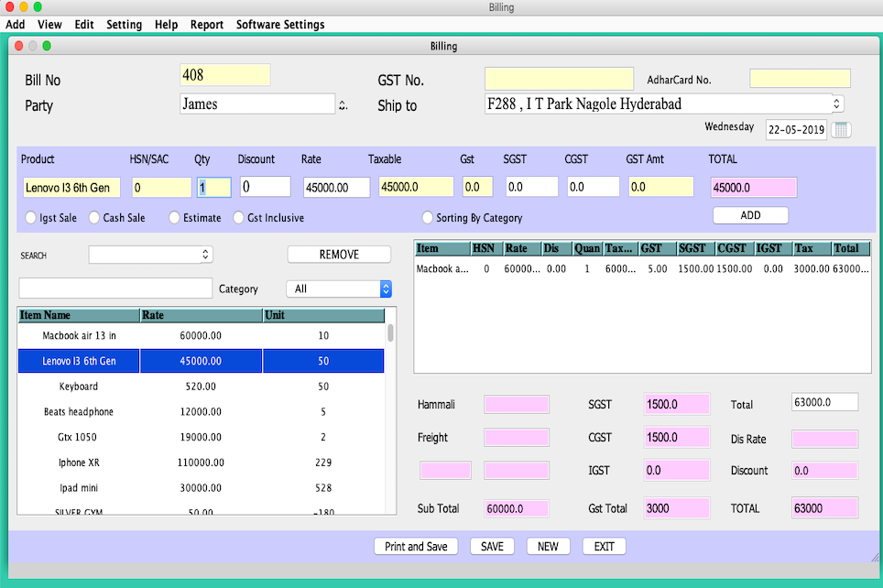This screenshot has height=588, width=883.
Task: Toggle the Gst Inclusive radio button
Action: tap(240, 218)
